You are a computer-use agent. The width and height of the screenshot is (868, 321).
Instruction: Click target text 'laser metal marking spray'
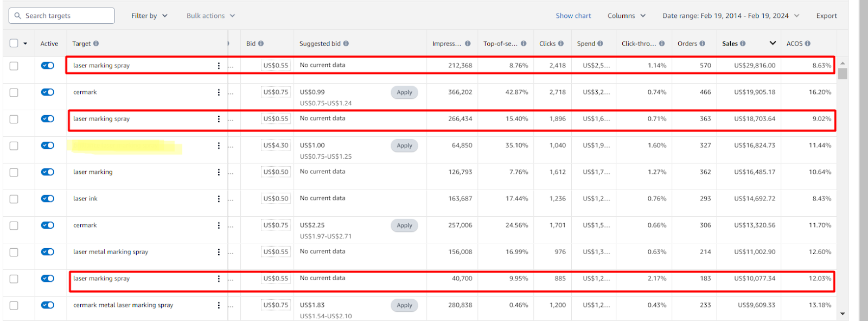click(x=111, y=252)
